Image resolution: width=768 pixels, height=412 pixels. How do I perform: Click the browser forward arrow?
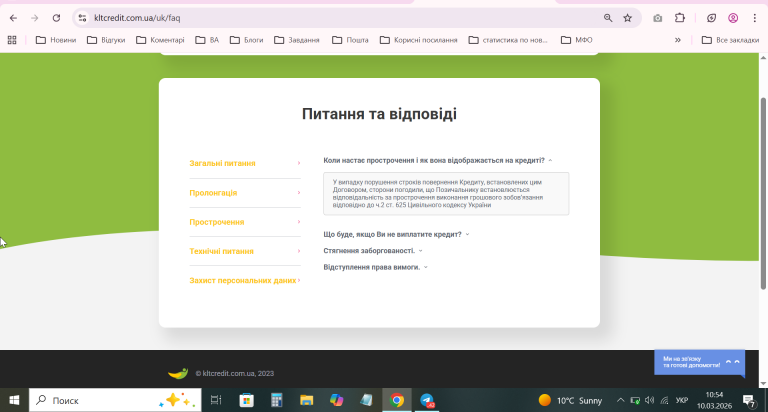[x=34, y=18]
